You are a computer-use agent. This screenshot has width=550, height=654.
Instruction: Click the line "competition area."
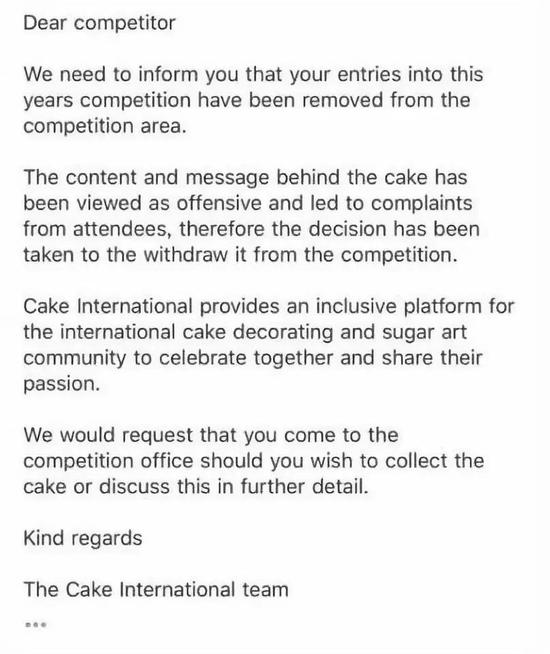(x=105, y=126)
